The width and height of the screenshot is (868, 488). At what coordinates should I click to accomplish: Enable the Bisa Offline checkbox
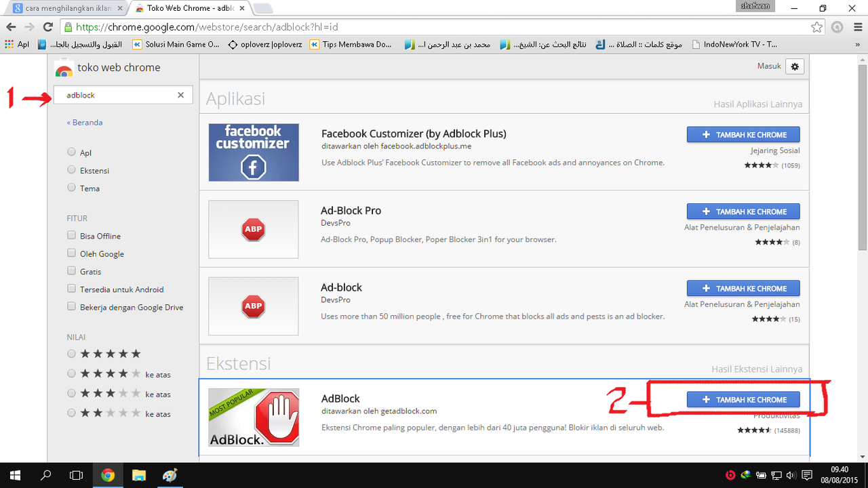click(x=72, y=235)
